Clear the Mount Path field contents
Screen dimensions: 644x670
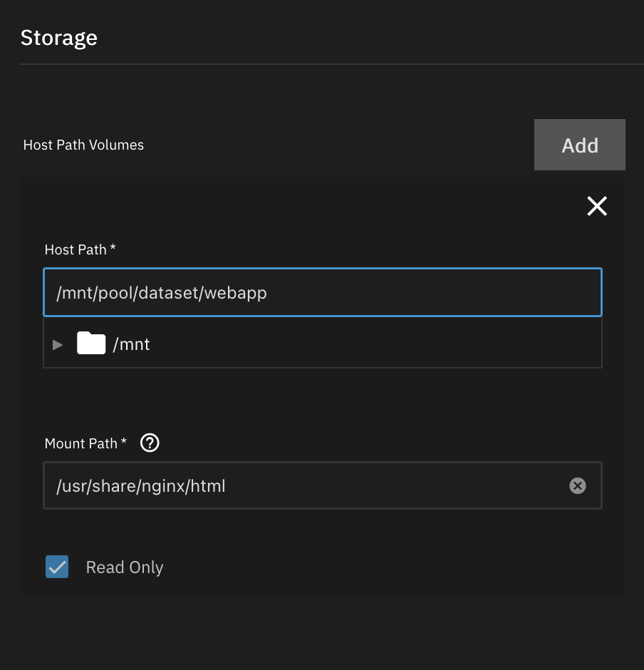[x=577, y=485]
